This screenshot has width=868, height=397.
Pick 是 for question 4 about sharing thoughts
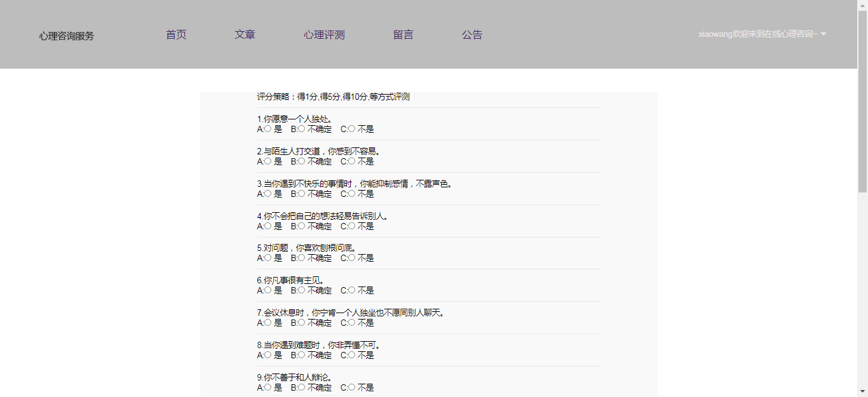268,226
